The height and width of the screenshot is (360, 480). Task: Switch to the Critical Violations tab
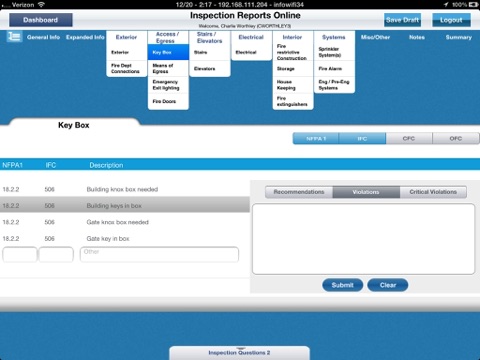point(433,192)
